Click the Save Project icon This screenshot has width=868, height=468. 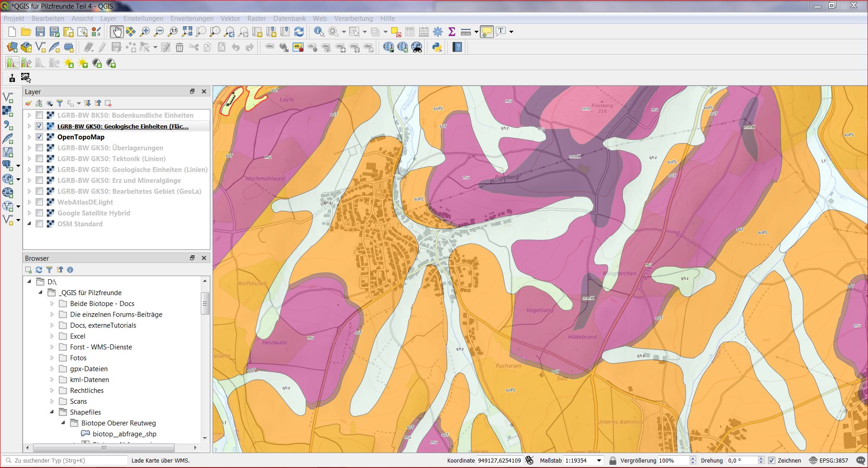tap(40, 32)
